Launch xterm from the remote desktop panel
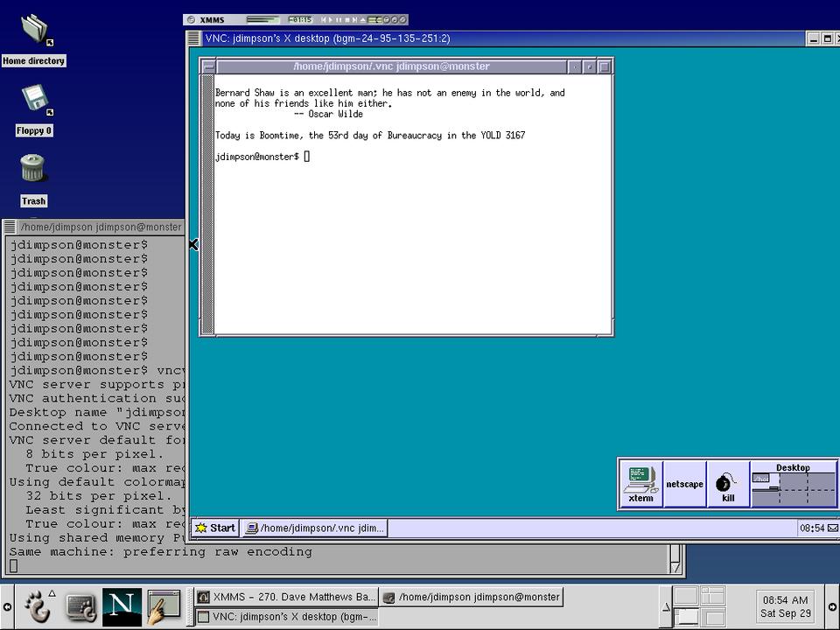The height and width of the screenshot is (630, 840). (640, 484)
